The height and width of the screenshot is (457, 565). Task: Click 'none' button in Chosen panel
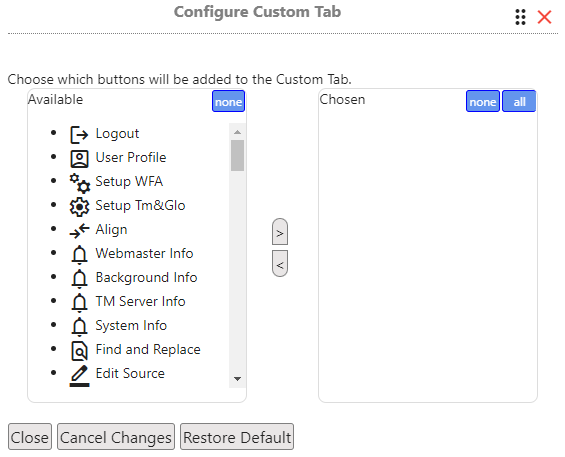(482, 101)
